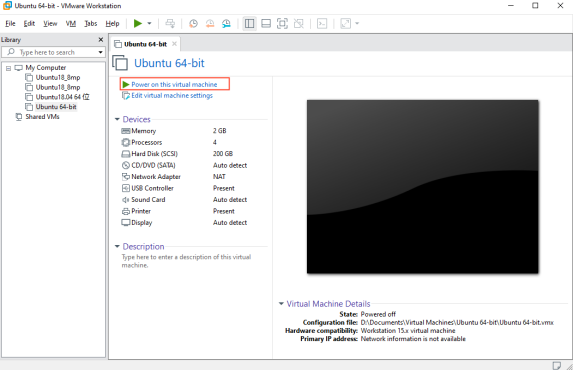Click the description text entry area
Viewport: 574px width, 370px height.
[186, 261]
